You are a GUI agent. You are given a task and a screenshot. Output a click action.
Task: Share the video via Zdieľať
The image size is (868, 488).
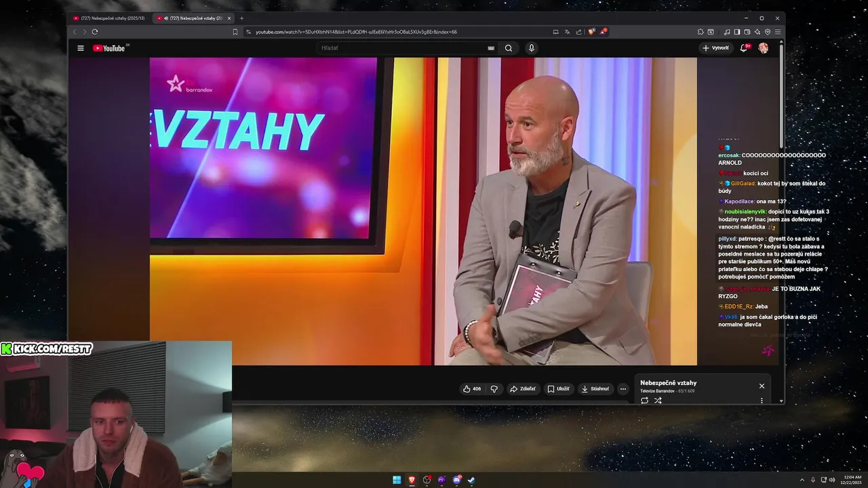(523, 389)
